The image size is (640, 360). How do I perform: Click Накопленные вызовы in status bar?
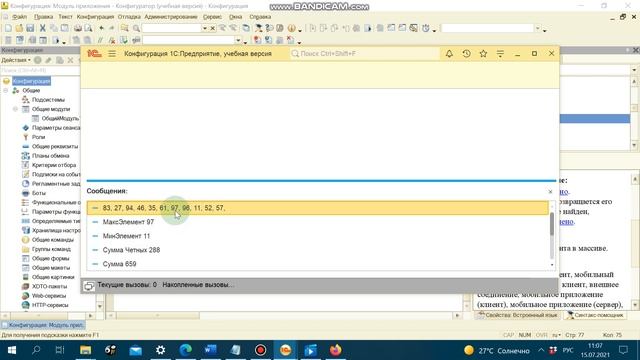coord(198,285)
